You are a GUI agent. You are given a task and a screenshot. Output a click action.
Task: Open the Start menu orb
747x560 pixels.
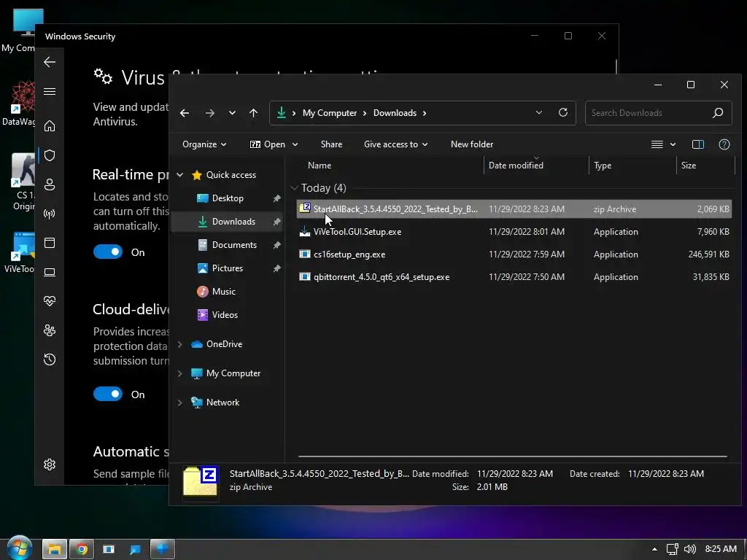(19, 548)
